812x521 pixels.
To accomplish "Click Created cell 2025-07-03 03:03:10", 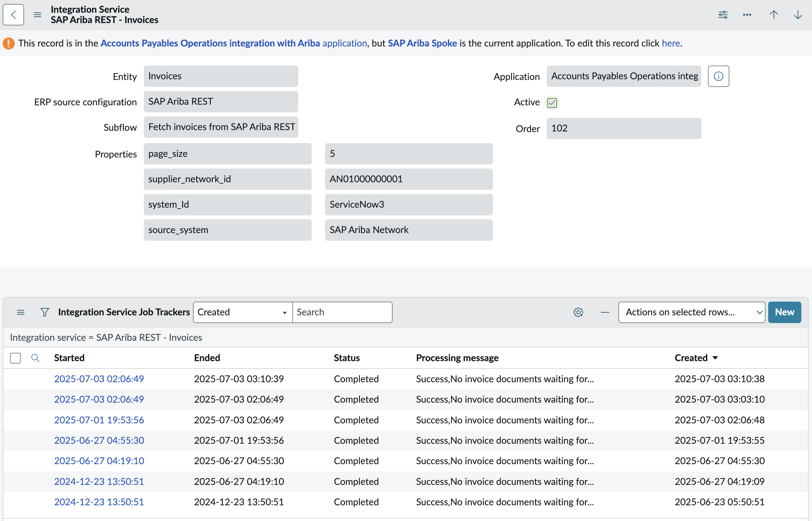I will pos(720,399).
